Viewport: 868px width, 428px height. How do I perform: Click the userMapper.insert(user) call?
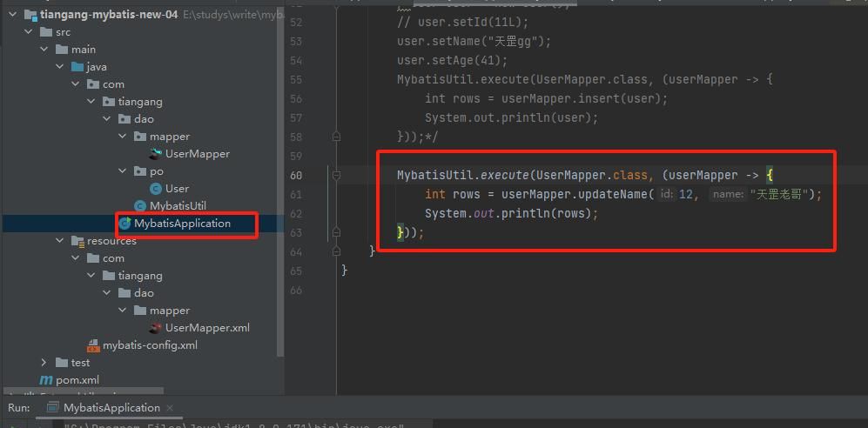click(x=582, y=98)
